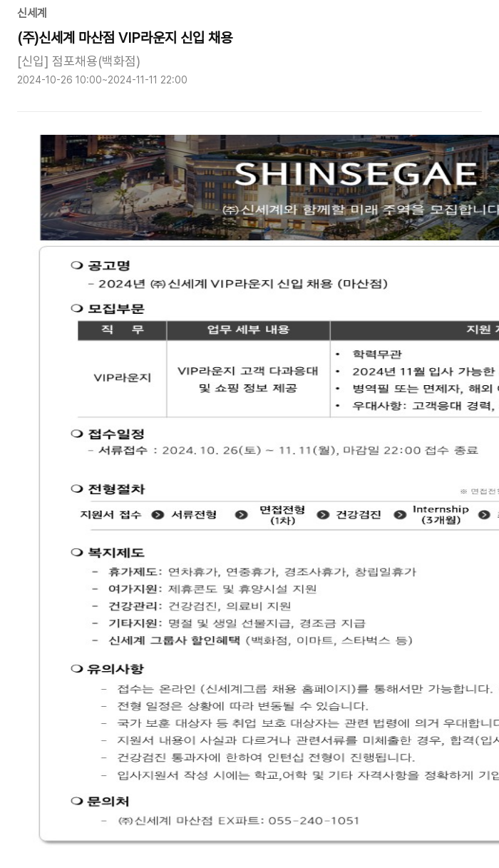Click the 공고명 section heading
499x868 pixels.
coord(108,266)
